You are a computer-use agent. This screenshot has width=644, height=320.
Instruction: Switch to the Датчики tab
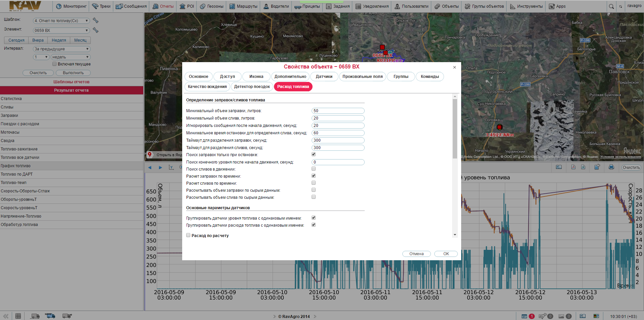tap(324, 77)
